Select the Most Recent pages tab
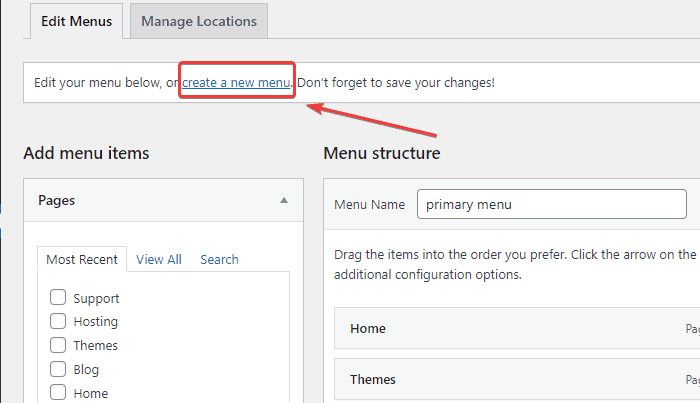 pos(82,259)
